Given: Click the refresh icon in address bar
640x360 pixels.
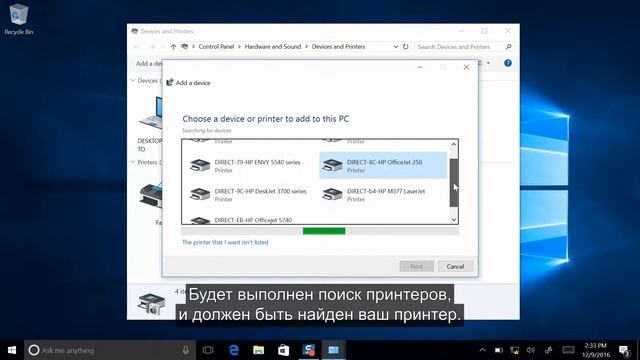Looking at the screenshot, I should point(405,47).
